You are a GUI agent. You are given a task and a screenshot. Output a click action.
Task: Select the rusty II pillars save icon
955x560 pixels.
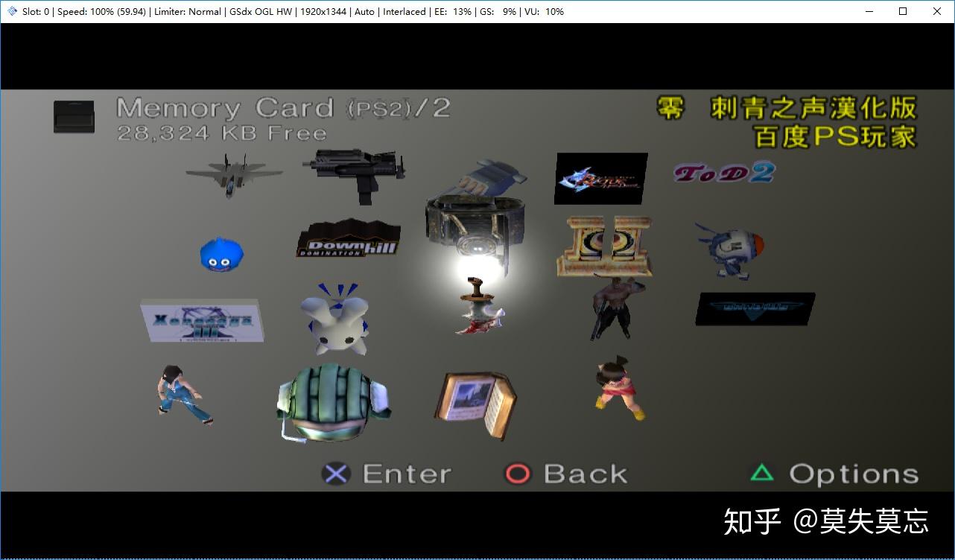(603, 244)
